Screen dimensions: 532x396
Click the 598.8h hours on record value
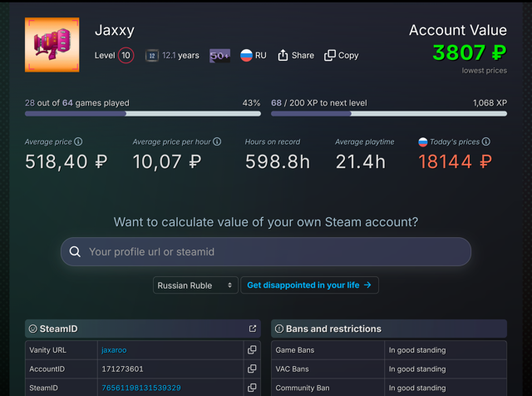[x=278, y=161]
